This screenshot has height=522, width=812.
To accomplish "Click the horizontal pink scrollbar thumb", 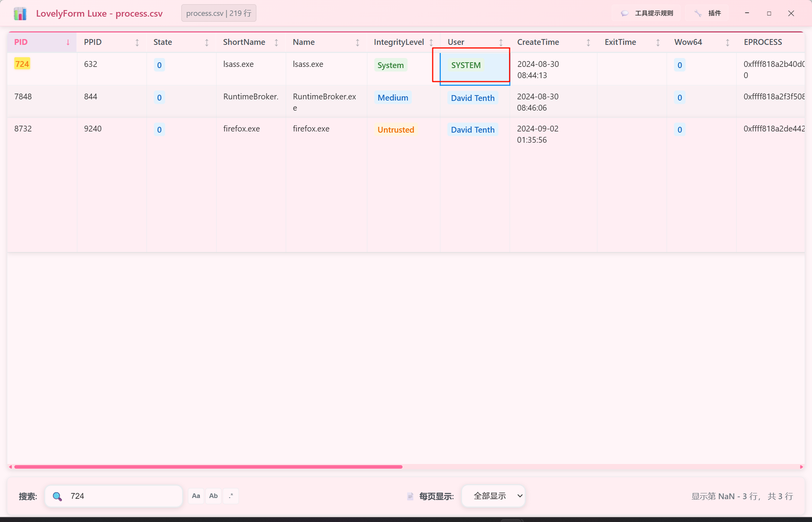I will coord(208,467).
